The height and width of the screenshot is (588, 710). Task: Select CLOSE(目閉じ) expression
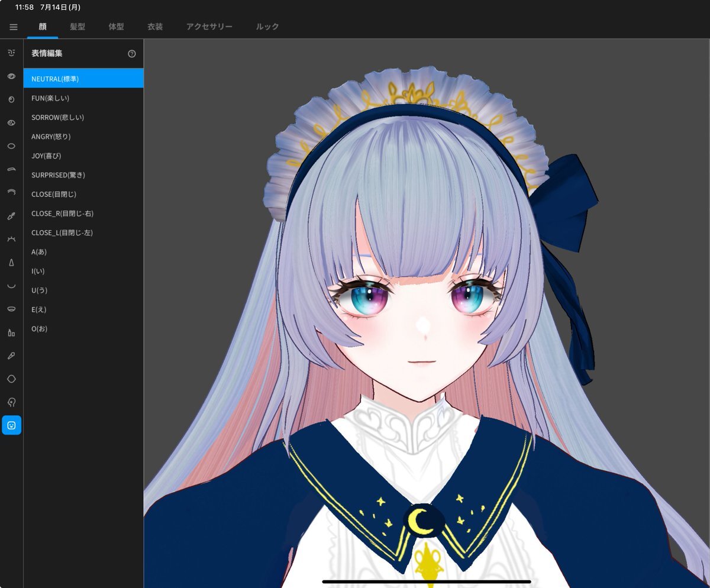coord(83,194)
